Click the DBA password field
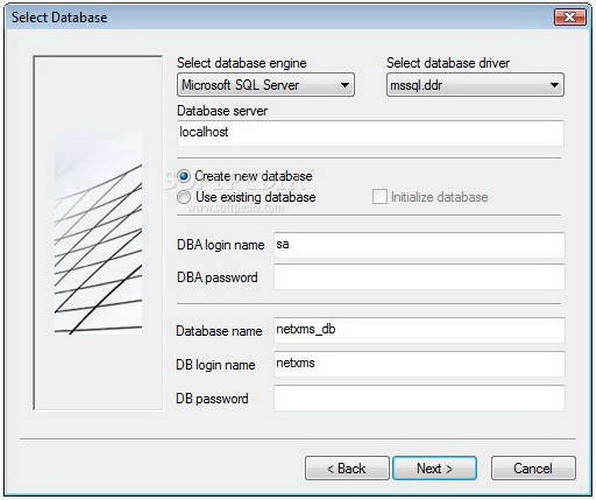 [x=419, y=277]
